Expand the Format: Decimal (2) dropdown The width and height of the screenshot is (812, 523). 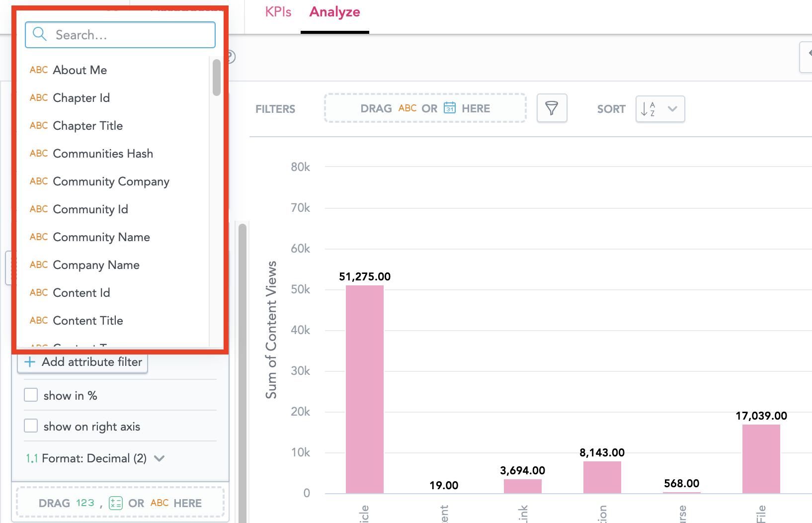159,458
